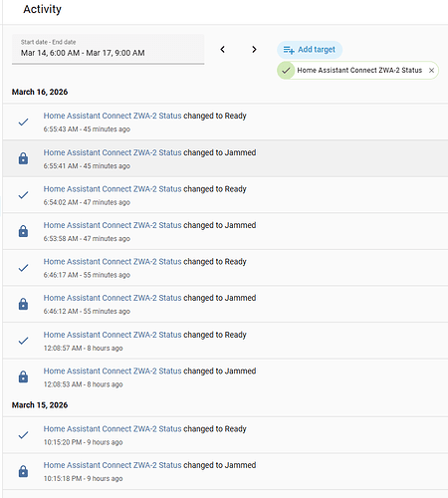
Task: Click lock icon for 10:15:18 PM entry
Action: tap(23, 471)
